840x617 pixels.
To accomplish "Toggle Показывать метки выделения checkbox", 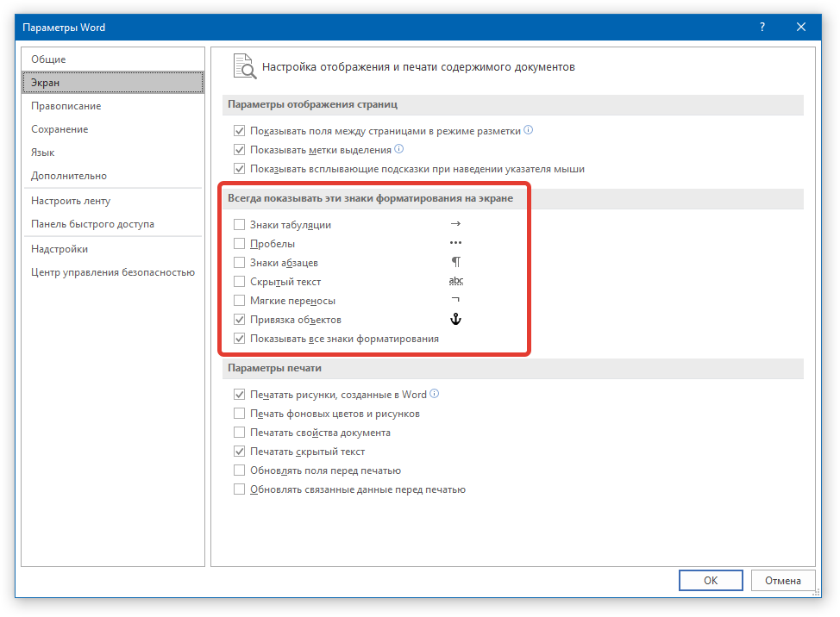I will point(240,150).
